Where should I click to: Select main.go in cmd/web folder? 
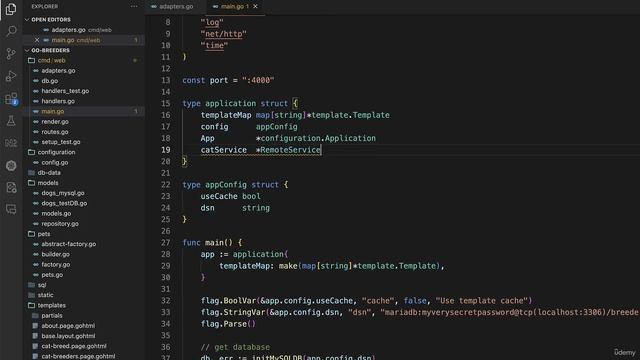coord(53,111)
